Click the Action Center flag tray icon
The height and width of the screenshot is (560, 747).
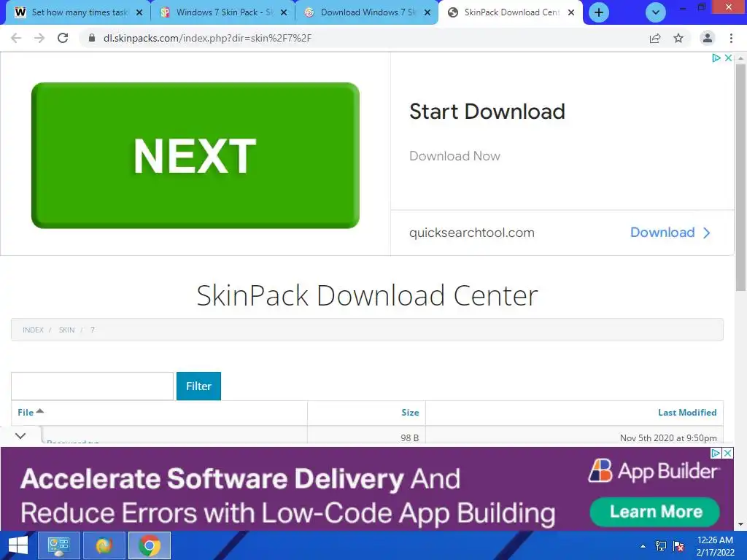[678, 546]
